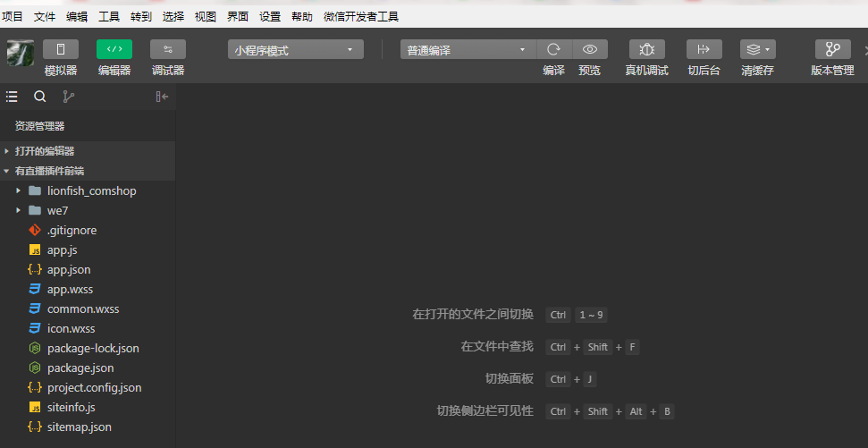868x448 pixels.
Task: Open the 小程序模式 mode dropdown
Action: (296, 49)
